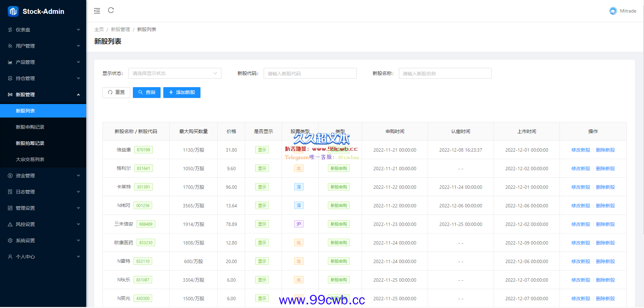Click the 日志管理 log icon

(x=10, y=192)
